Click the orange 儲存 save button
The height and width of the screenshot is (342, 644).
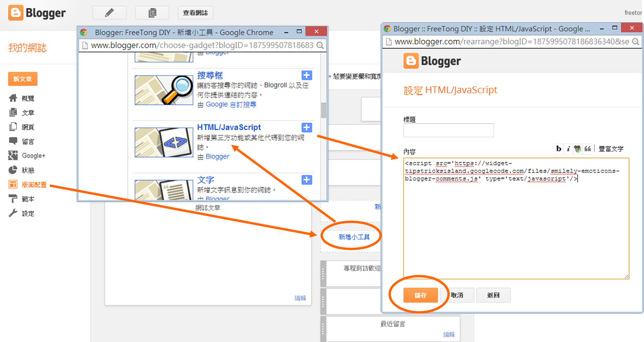coord(421,295)
